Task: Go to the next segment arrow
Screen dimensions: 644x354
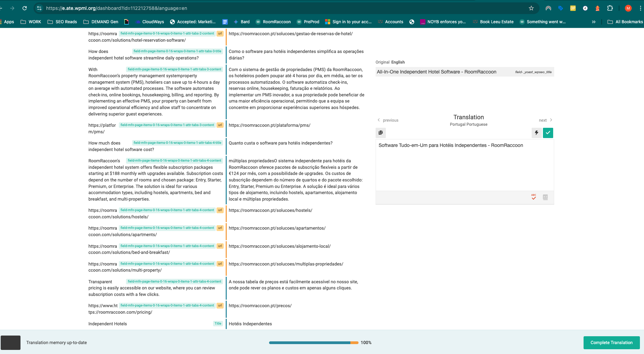Action: (551, 120)
